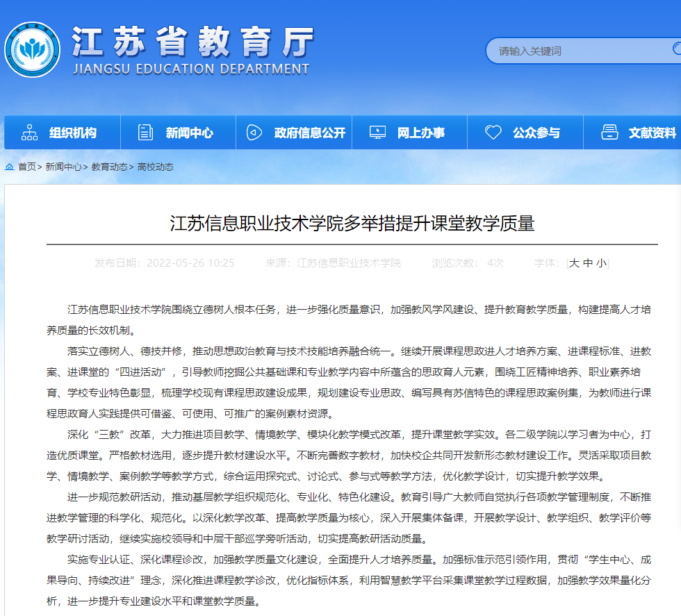The height and width of the screenshot is (616, 681).
Task: Open the 新闻中心 menu
Action: pos(178,133)
